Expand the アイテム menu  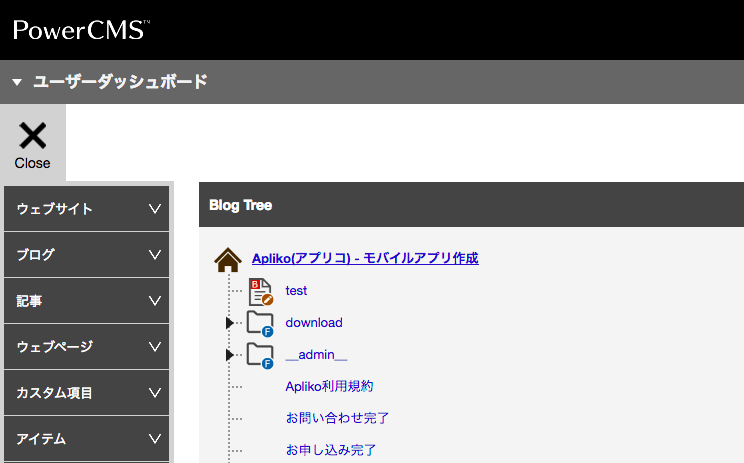(x=86, y=439)
